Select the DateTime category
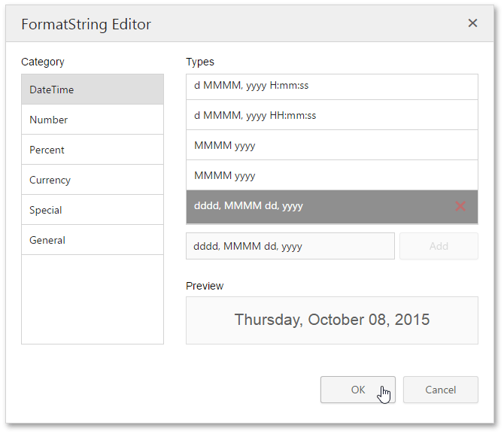The height and width of the screenshot is (434, 504). (93, 90)
